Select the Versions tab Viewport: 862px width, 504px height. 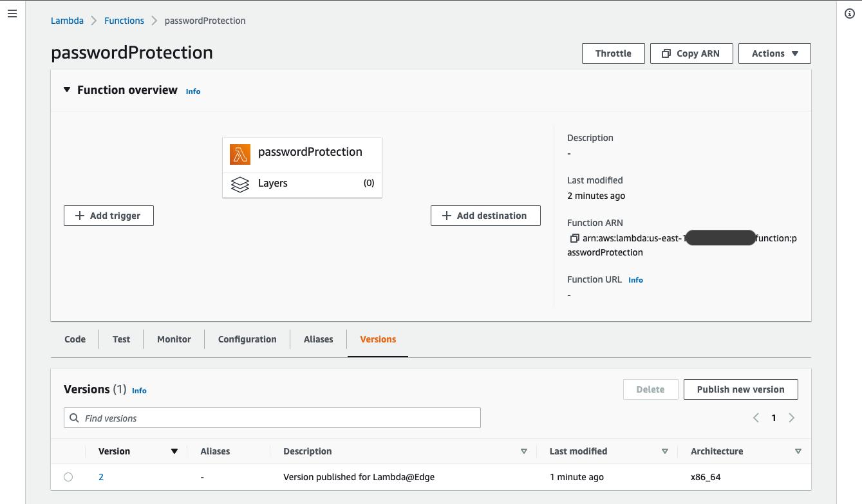tap(378, 339)
